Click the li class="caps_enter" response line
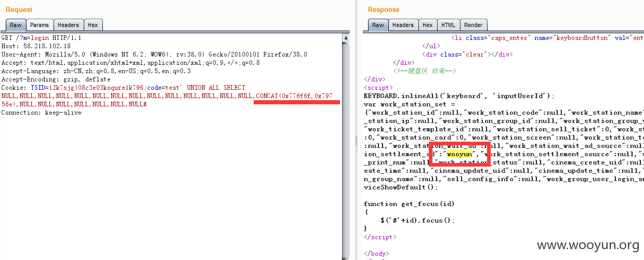Screen dimensions: 644x260 click(x=547, y=38)
